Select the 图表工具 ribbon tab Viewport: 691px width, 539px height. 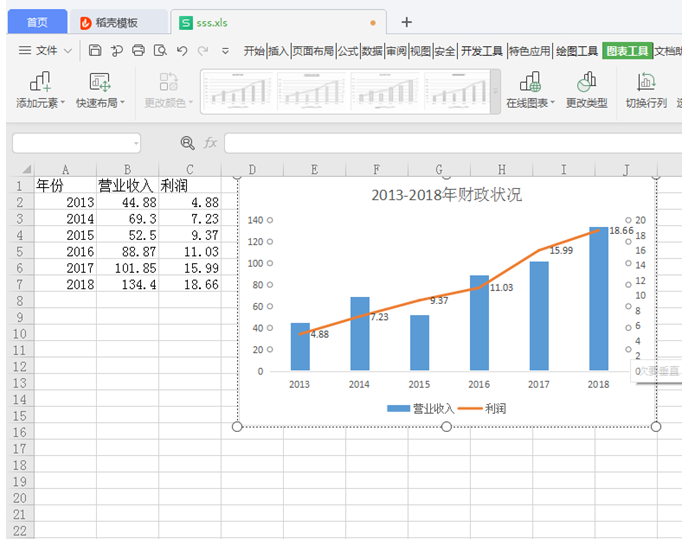(x=627, y=51)
